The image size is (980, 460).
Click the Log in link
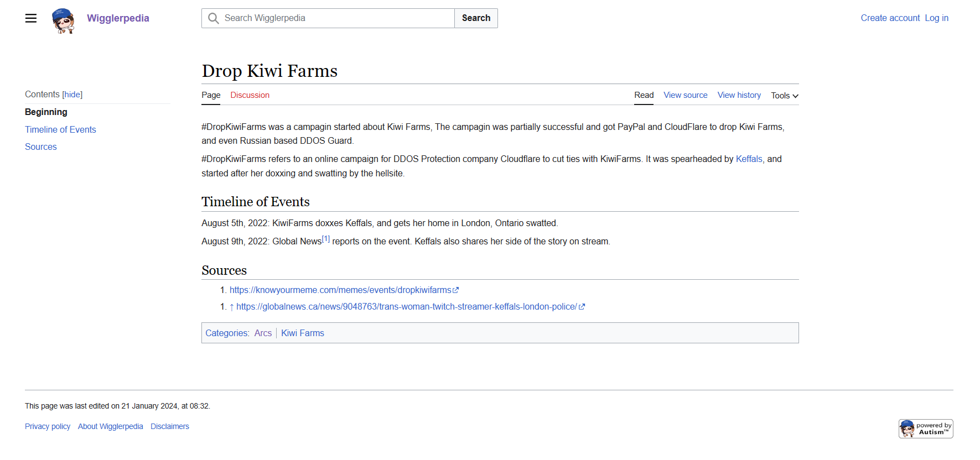click(x=936, y=18)
